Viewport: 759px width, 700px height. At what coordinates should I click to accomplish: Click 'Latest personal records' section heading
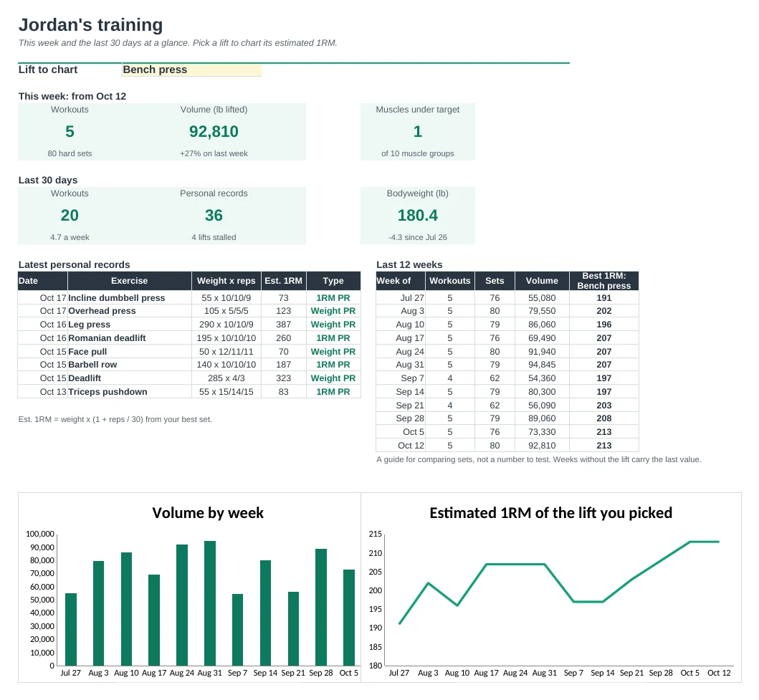(x=74, y=264)
